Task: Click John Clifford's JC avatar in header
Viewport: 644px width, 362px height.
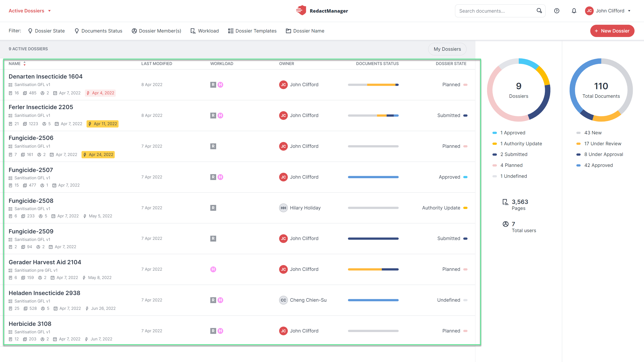Action: pos(589,11)
